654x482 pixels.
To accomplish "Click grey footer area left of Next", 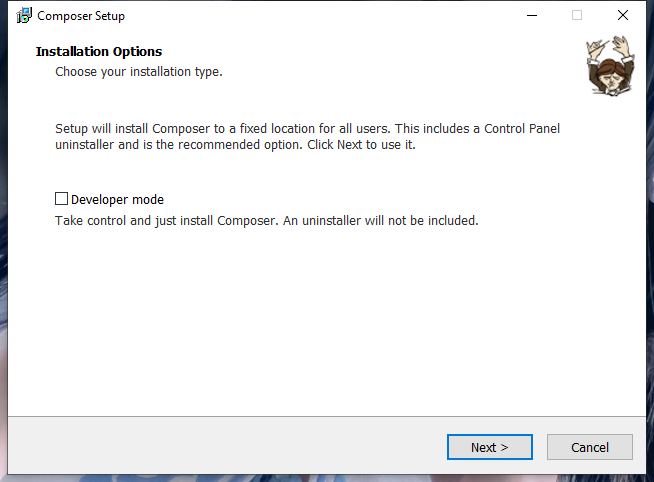I will (220, 447).
